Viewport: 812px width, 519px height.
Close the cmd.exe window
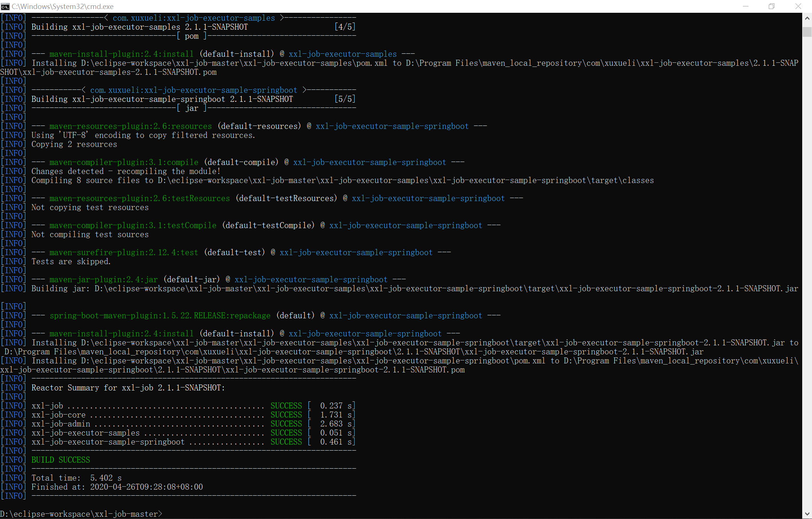(x=798, y=6)
